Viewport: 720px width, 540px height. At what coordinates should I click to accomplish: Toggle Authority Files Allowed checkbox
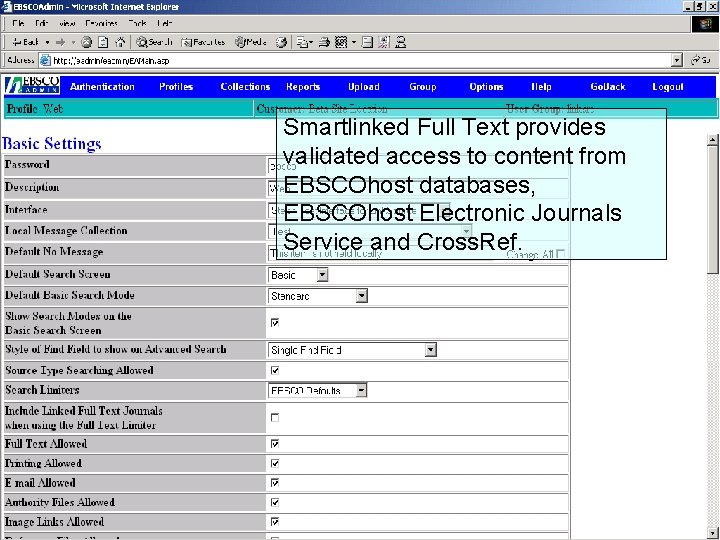(275, 502)
